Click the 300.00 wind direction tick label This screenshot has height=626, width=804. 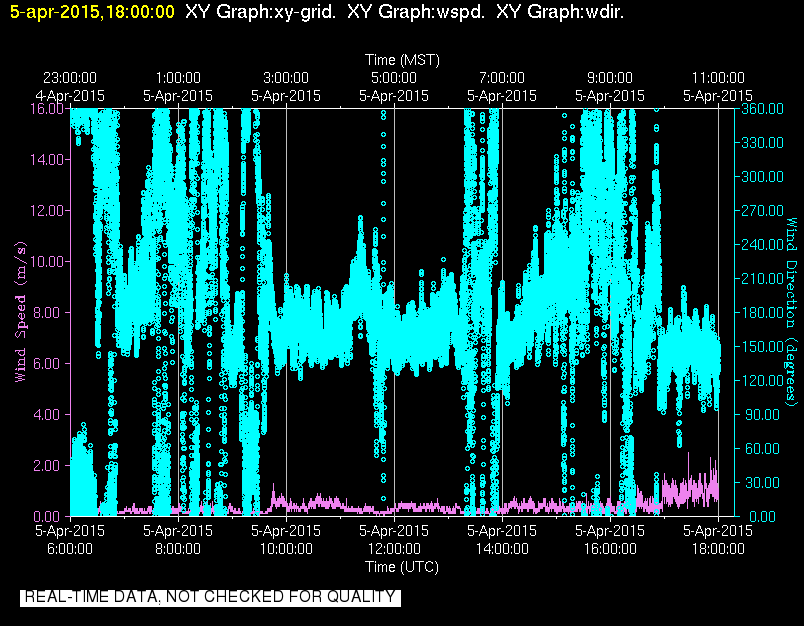(x=762, y=177)
